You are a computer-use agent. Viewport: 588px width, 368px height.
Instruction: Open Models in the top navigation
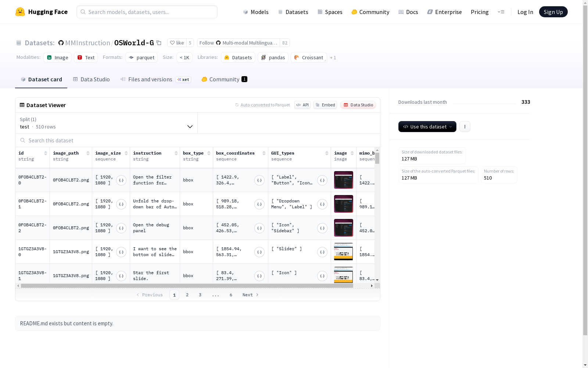click(256, 12)
